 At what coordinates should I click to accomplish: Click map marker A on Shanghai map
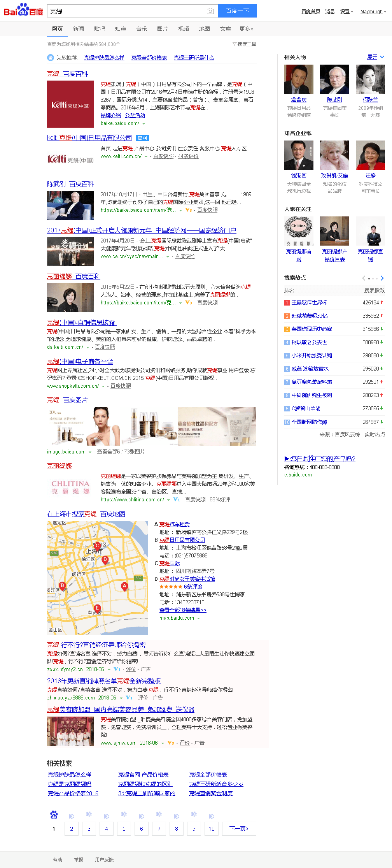[x=124, y=586]
